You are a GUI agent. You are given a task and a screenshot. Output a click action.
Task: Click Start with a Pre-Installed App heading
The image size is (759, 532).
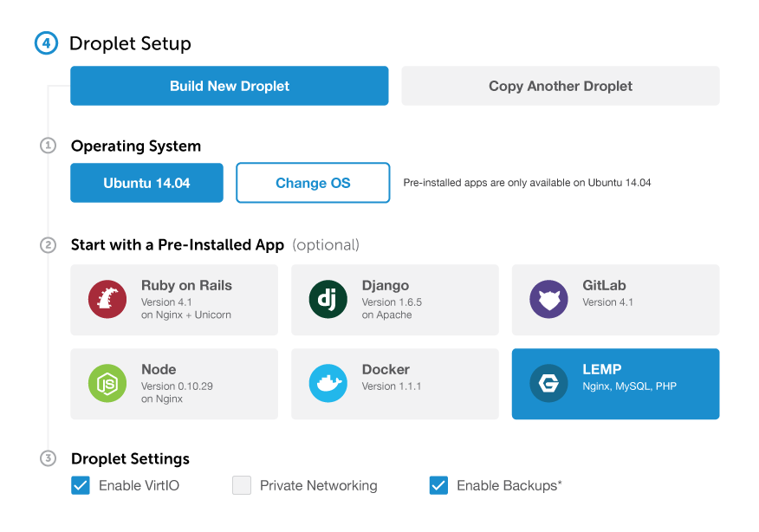click(x=178, y=245)
